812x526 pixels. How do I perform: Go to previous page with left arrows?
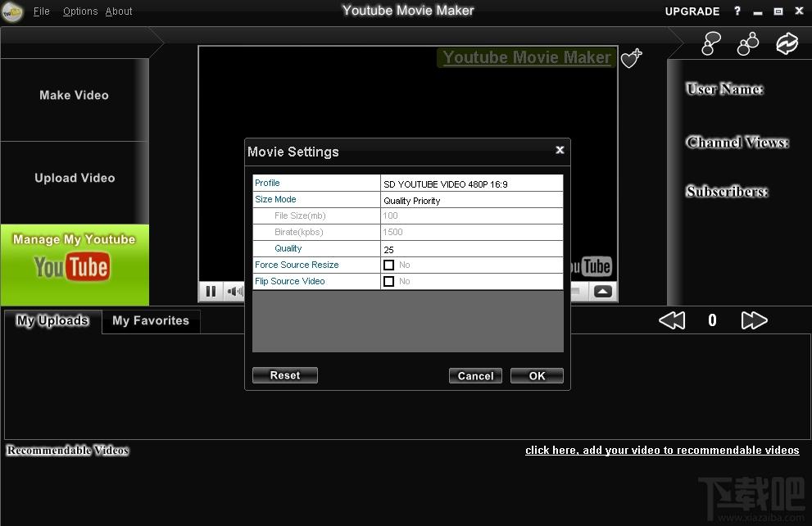(x=672, y=320)
